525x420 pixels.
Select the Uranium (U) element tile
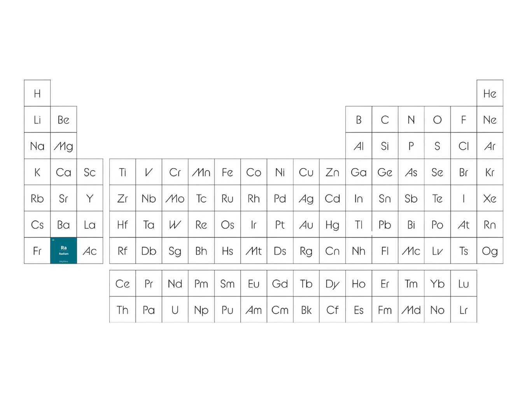pyautogui.click(x=175, y=310)
